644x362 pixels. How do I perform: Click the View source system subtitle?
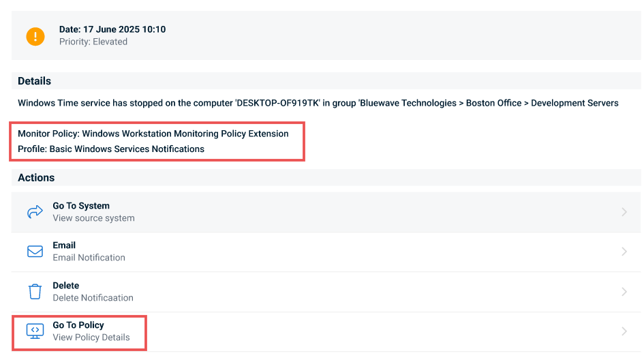tap(93, 218)
